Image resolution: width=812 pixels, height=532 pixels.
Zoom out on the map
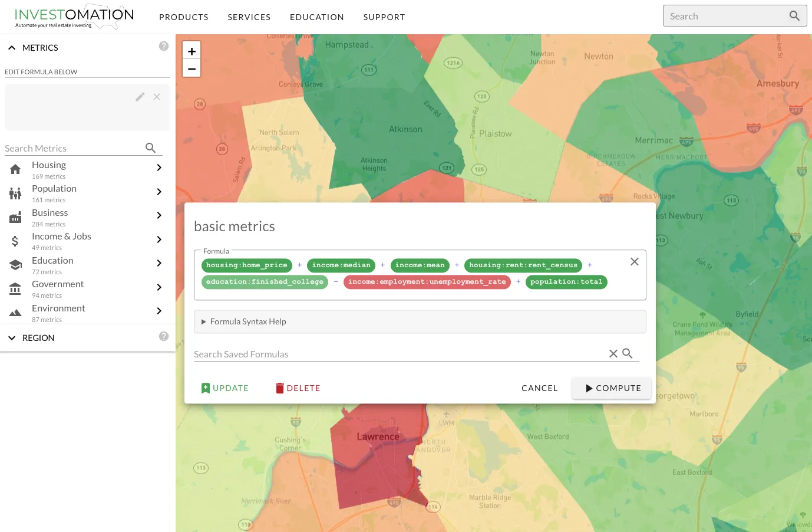192,68
